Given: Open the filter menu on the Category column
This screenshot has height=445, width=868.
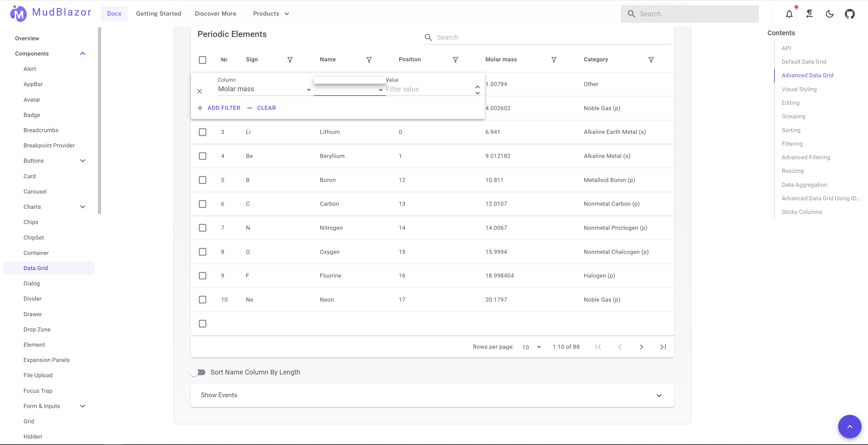Looking at the screenshot, I should 651,60.
